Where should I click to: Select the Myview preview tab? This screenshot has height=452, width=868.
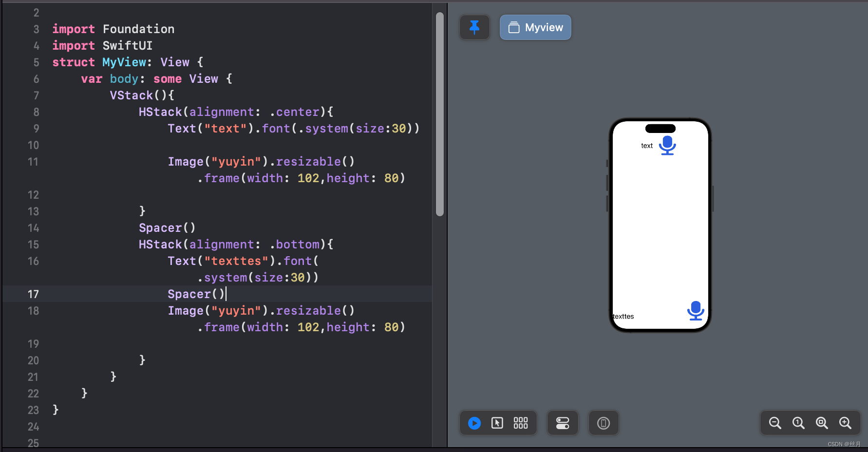[535, 27]
